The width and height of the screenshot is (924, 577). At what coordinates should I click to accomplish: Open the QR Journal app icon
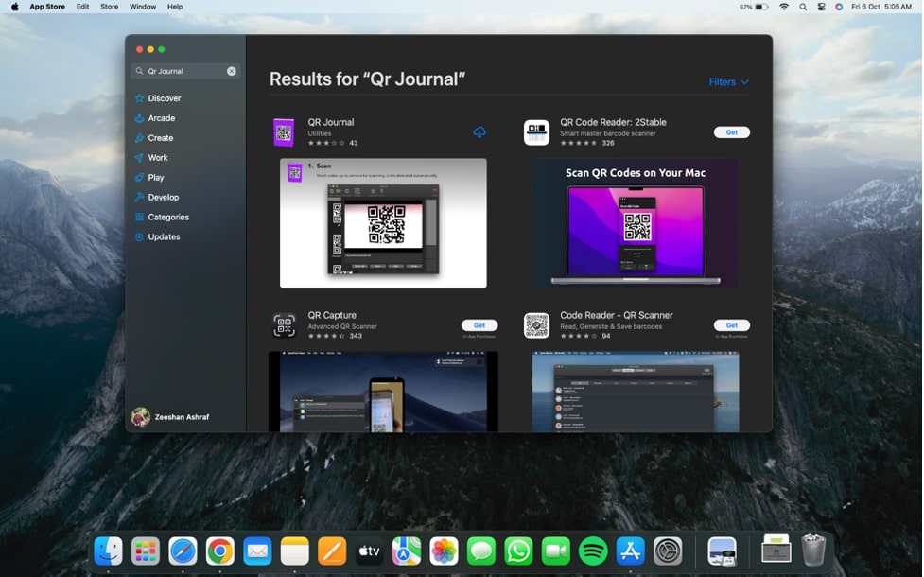[284, 132]
